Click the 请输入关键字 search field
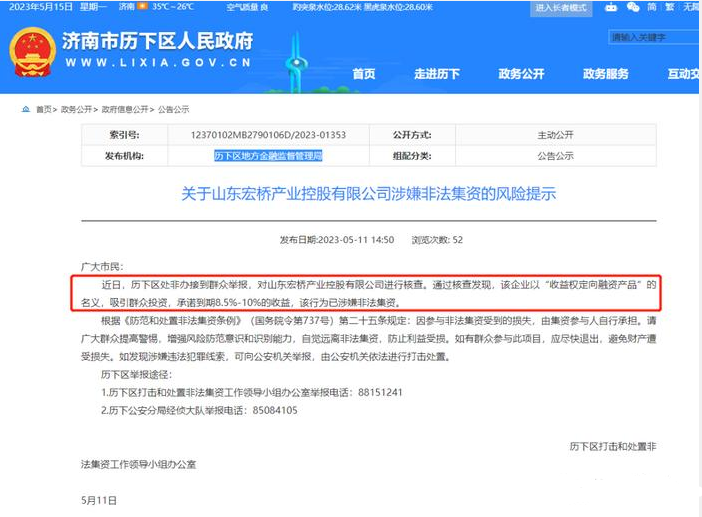The height and width of the screenshot is (517, 702). tap(654, 37)
